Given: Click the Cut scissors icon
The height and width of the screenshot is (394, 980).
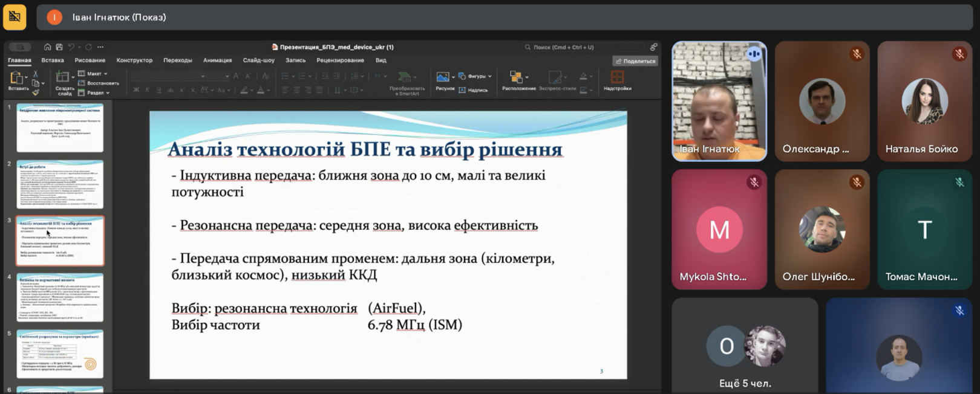Looking at the screenshot, I should point(35,74).
